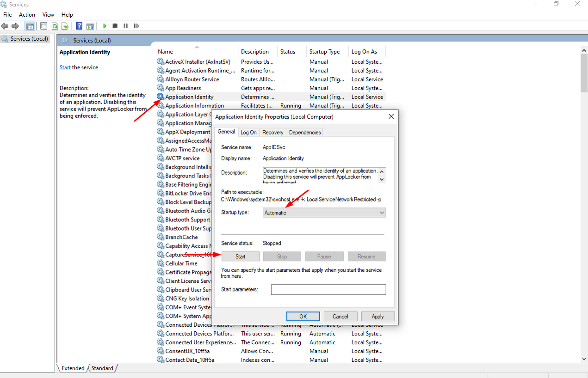Click the Export List toolbar icon
The height and width of the screenshot is (378, 588).
[x=65, y=26]
